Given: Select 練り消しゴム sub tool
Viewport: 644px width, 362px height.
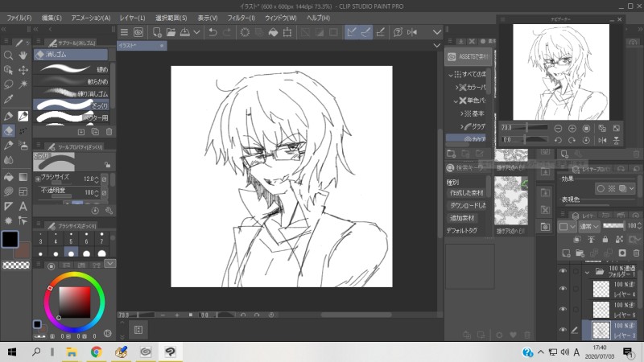Looking at the screenshot, I should click(71, 93).
